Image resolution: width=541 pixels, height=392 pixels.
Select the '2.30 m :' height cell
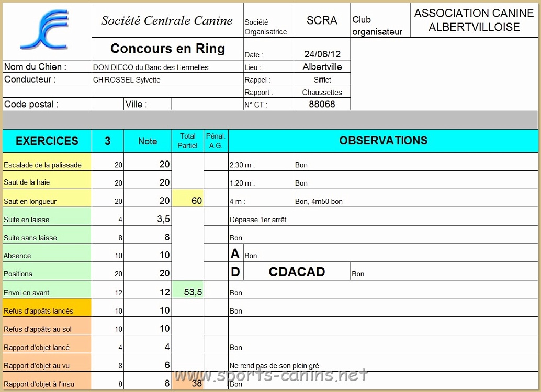(x=261, y=162)
